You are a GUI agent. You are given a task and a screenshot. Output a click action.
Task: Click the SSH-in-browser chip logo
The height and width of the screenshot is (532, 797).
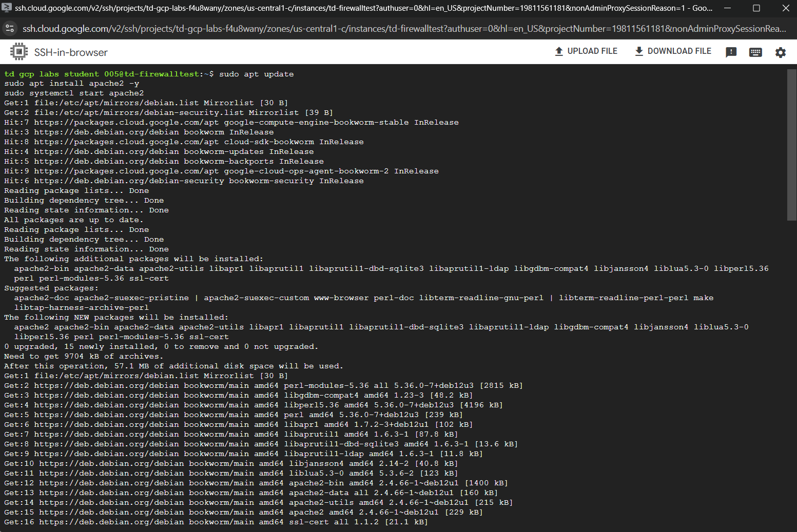coord(19,52)
